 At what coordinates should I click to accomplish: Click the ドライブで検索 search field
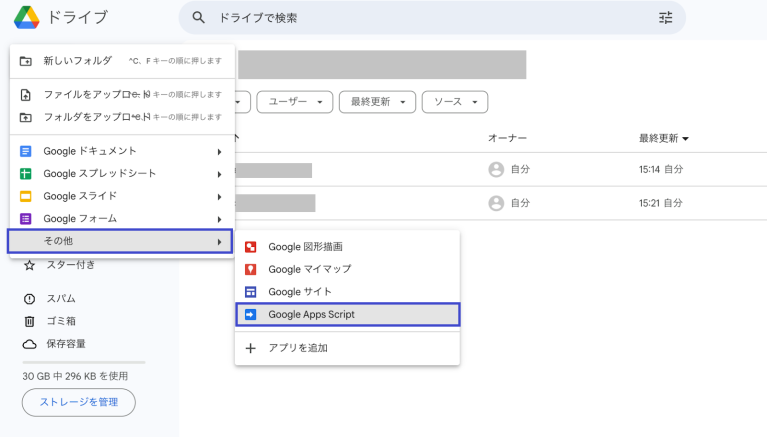tap(432, 18)
